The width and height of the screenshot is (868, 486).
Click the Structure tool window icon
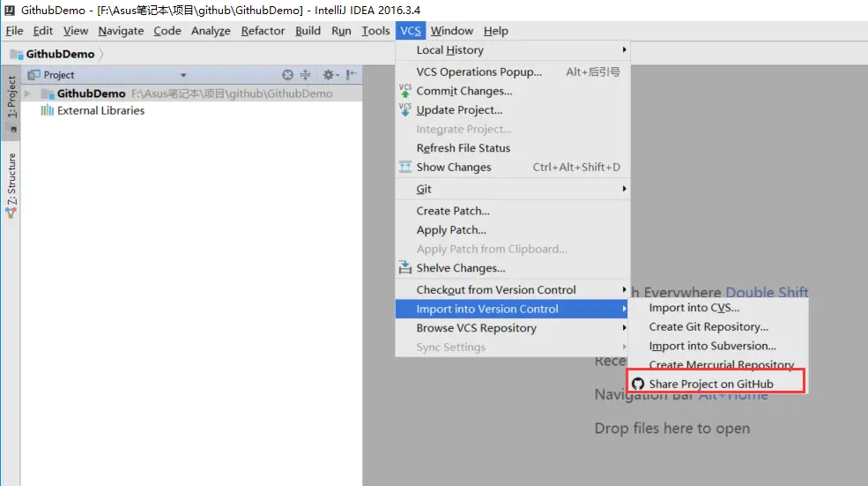(11, 213)
